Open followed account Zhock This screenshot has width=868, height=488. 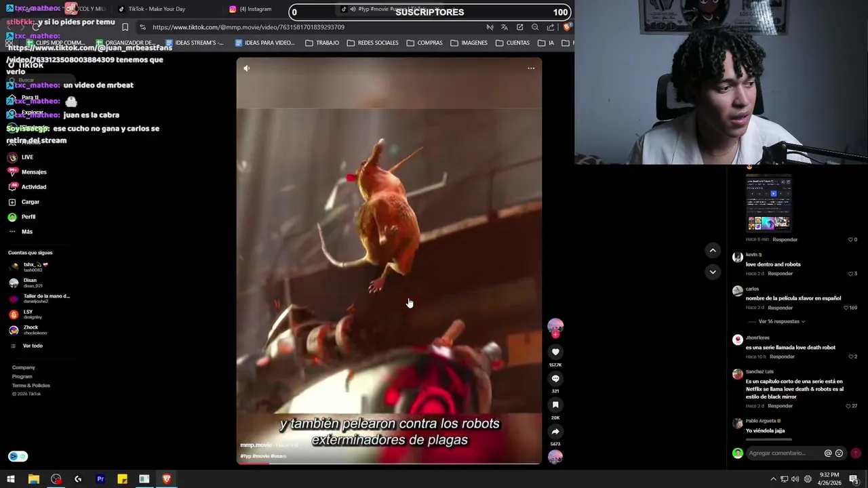(31, 329)
